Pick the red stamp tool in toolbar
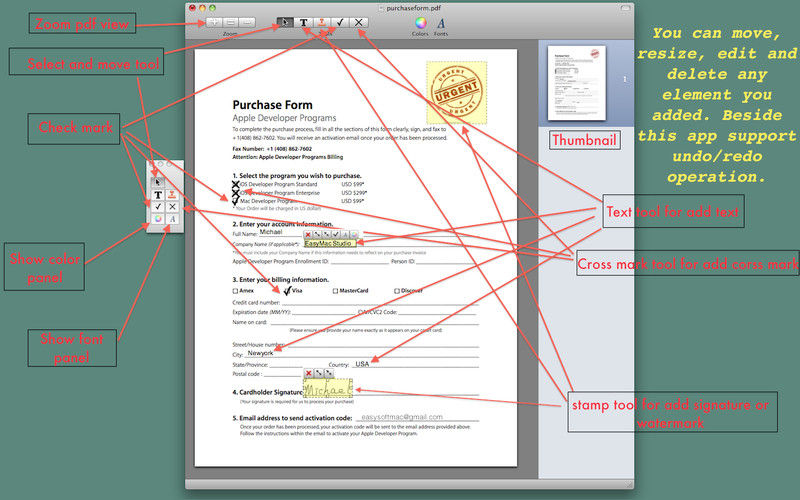The width and height of the screenshot is (800, 500). [x=322, y=21]
